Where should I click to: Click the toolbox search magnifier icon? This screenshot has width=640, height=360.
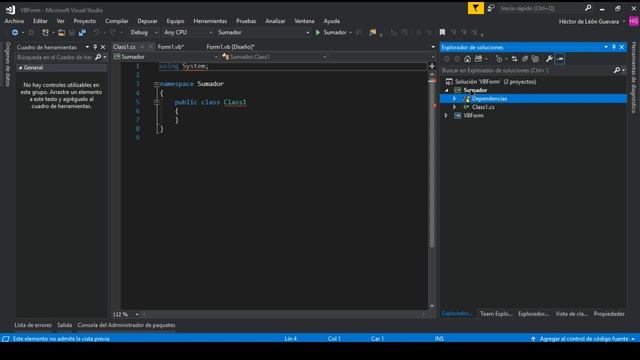[98, 57]
